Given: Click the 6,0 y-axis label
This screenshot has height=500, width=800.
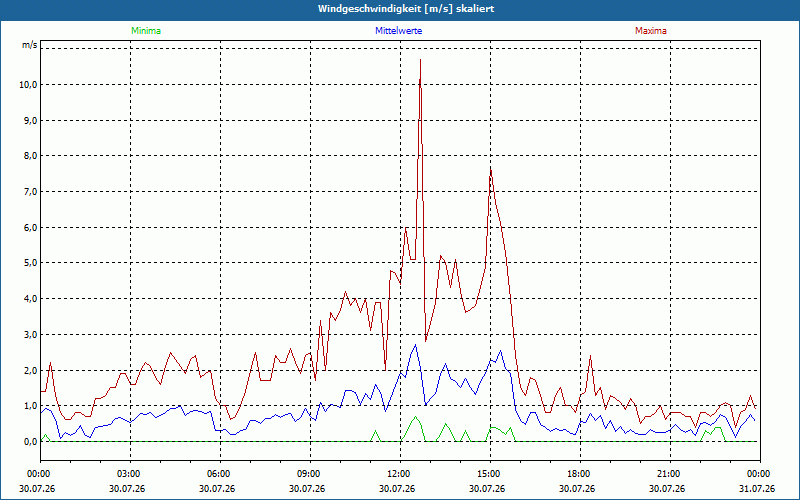Looking at the screenshot, I should click(x=30, y=228).
